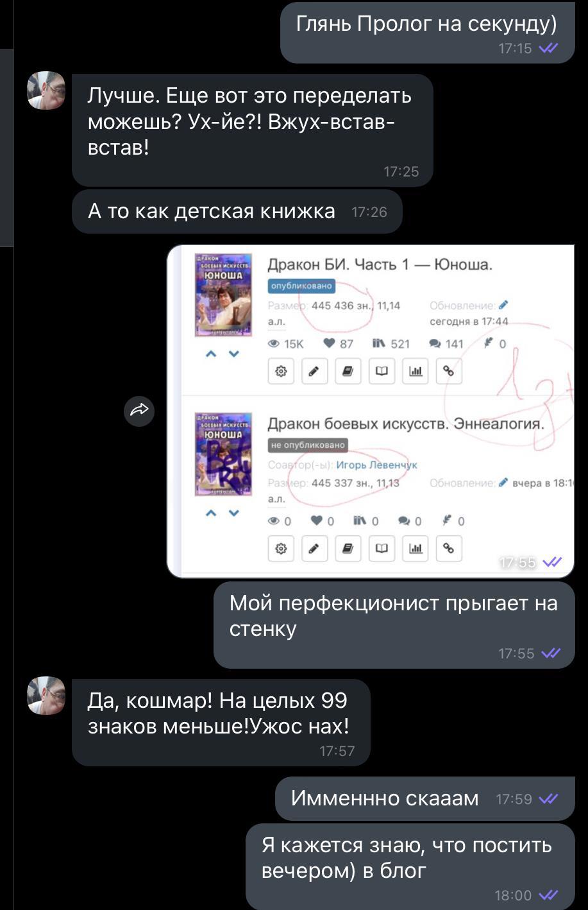Click the pencil edit button for Дракон БИ. Часть 1

(x=314, y=371)
